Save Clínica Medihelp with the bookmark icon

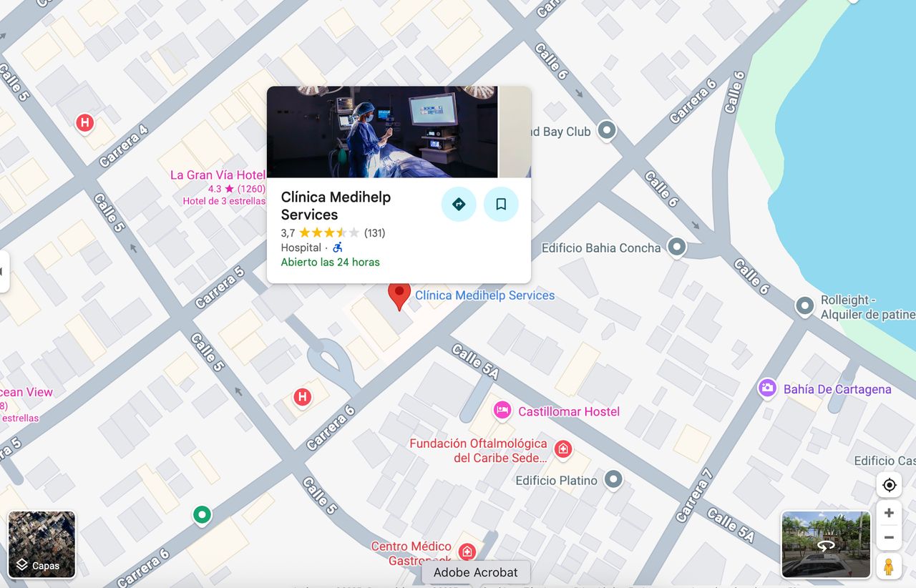pos(501,204)
